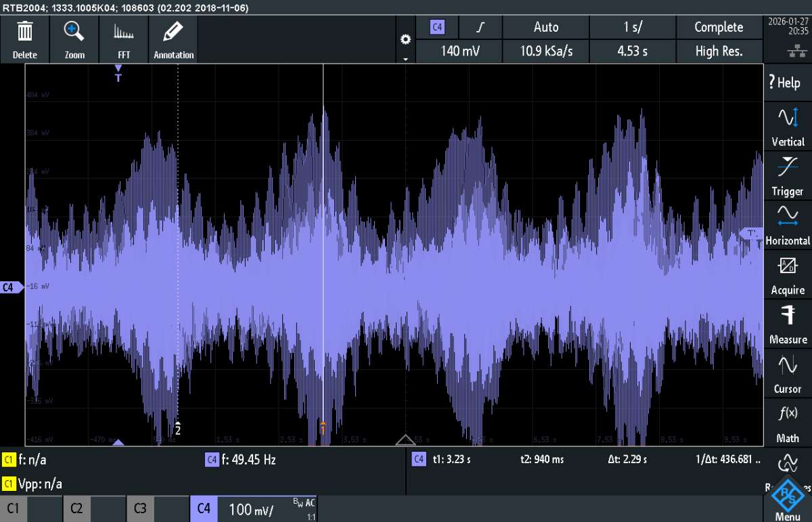The height and width of the screenshot is (522, 812).
Task: Open the date and time display
Action: pyautogui.click(x=788, y=26)
